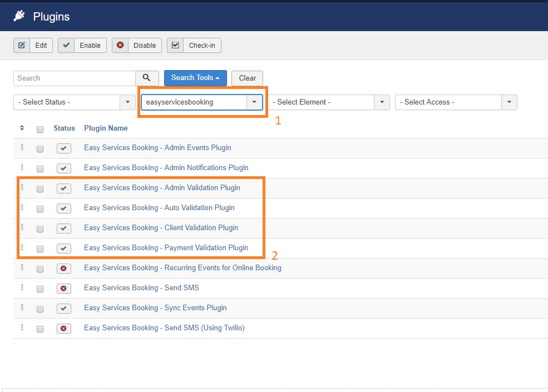
Task: Enable Send SMS plugin via red status icon
Action: pos(64,288)
